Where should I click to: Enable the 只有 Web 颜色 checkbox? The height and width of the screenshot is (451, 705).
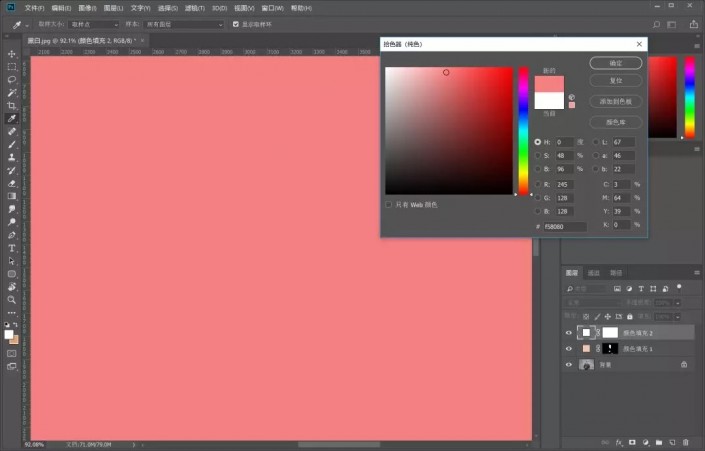click(x=389, y=204)
